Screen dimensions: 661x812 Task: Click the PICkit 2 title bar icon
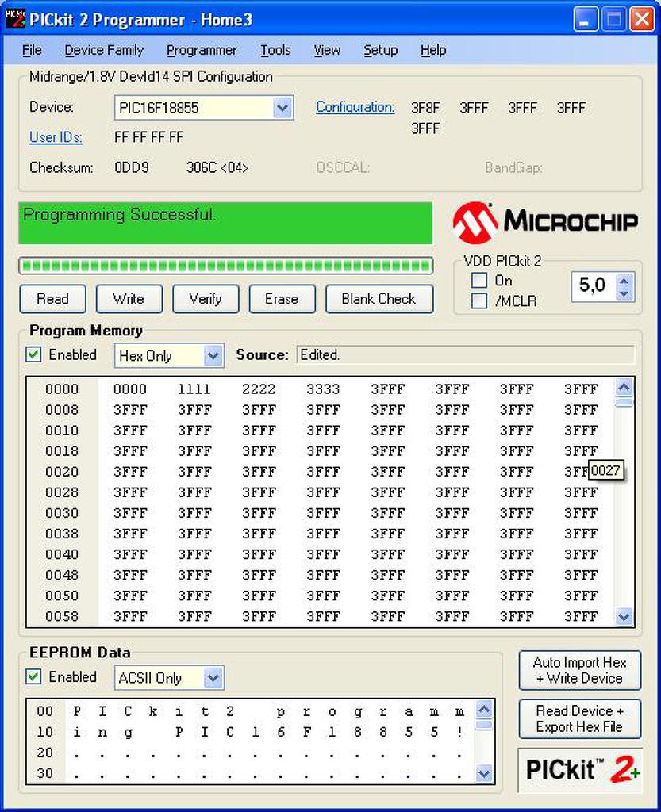15,19
